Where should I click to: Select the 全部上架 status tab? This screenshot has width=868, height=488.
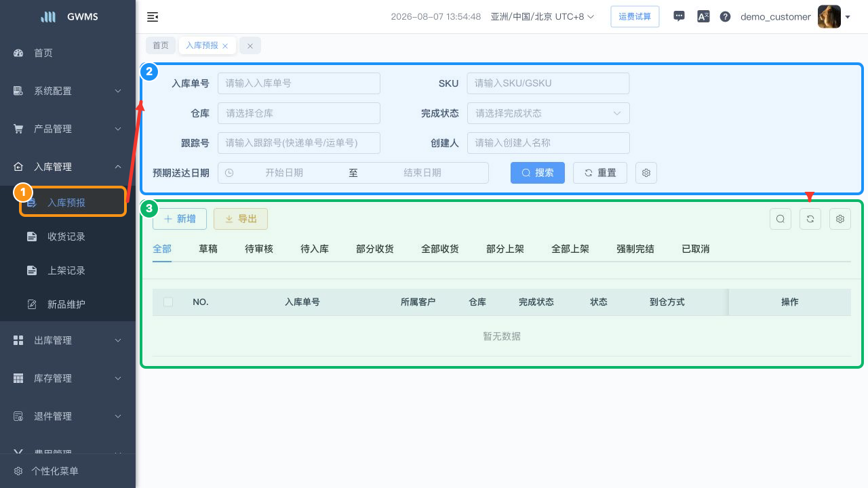pyautogui.click(x=570, y=249)
